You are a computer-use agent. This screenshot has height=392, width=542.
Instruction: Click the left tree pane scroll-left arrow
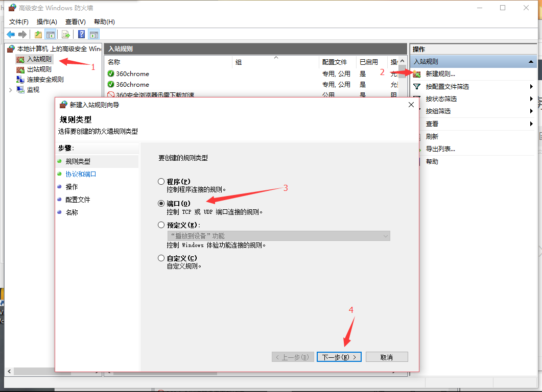point(9,372)
